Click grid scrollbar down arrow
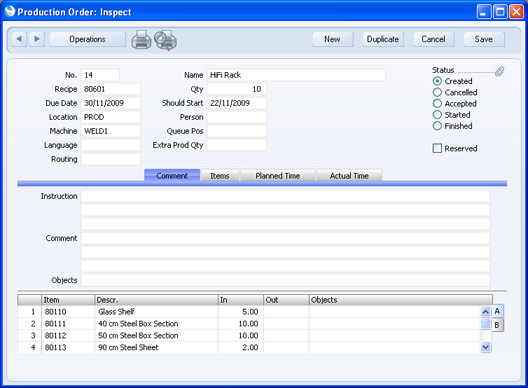This screenshot has height=388, width=528. click(486, 347)
